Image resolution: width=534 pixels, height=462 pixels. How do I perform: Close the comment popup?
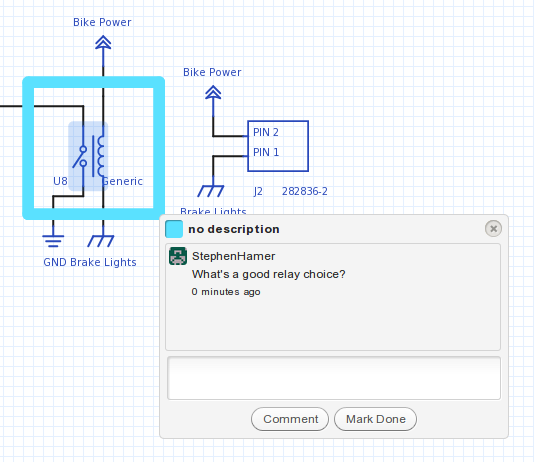493,228
